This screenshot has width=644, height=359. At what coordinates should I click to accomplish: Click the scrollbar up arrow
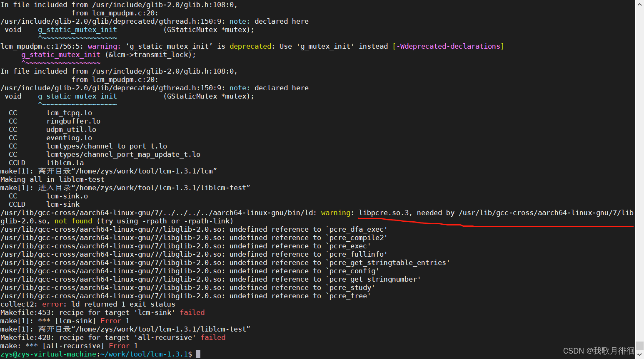point(639,4)
